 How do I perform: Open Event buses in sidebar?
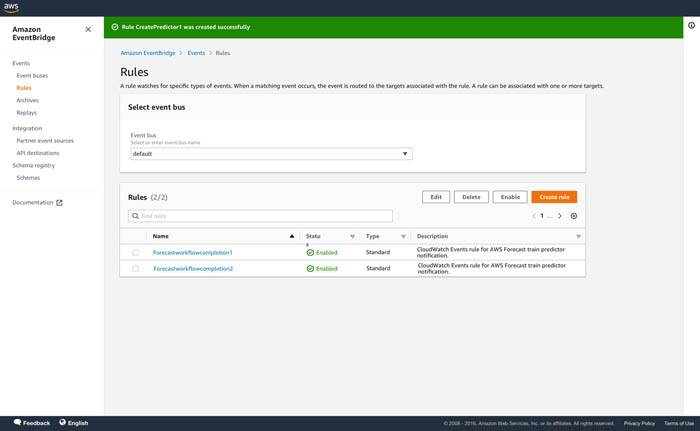[x=32, y=76]
